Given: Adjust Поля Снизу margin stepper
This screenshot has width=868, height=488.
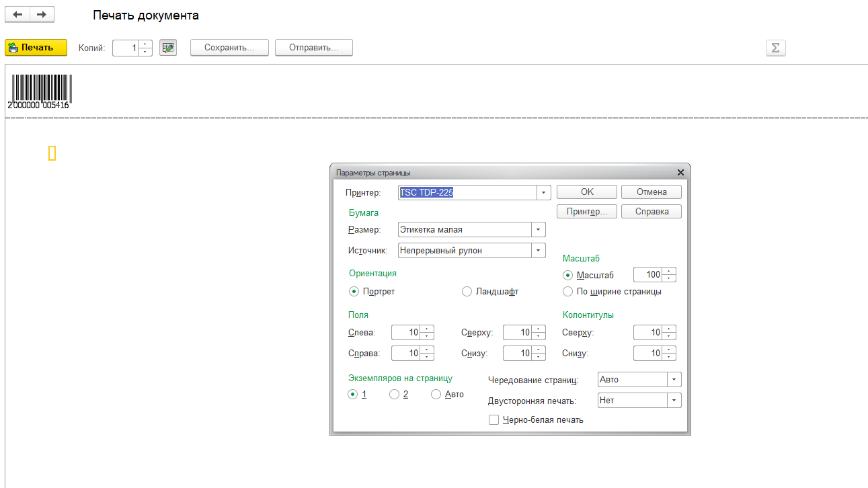Looking at the screenshot, I should (x=539, y=354).
